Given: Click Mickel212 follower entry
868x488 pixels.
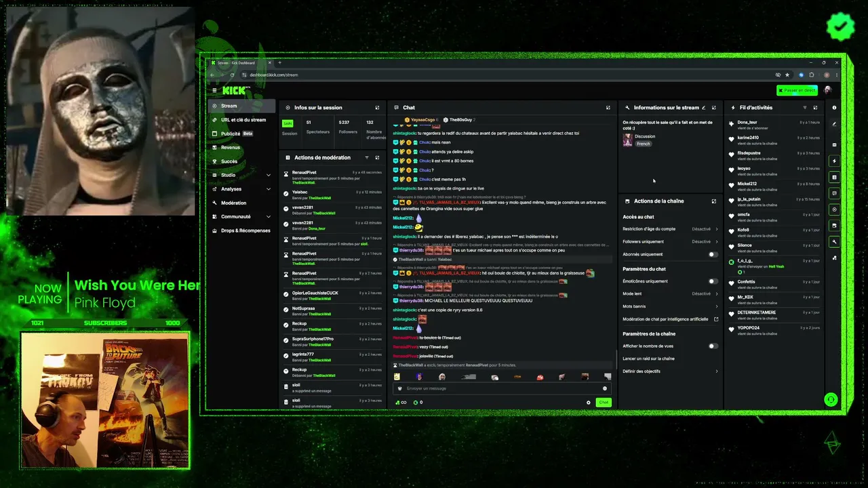Looking at the screenshot, I should pyautogui.click(x=747, y=184).
